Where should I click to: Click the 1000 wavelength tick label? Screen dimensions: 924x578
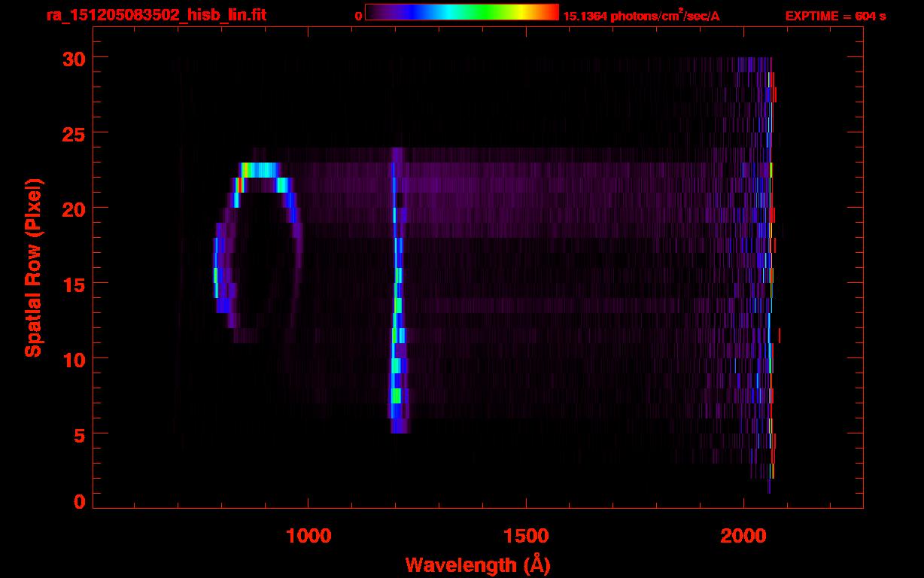pyautogui.click(x=308, y=536)
